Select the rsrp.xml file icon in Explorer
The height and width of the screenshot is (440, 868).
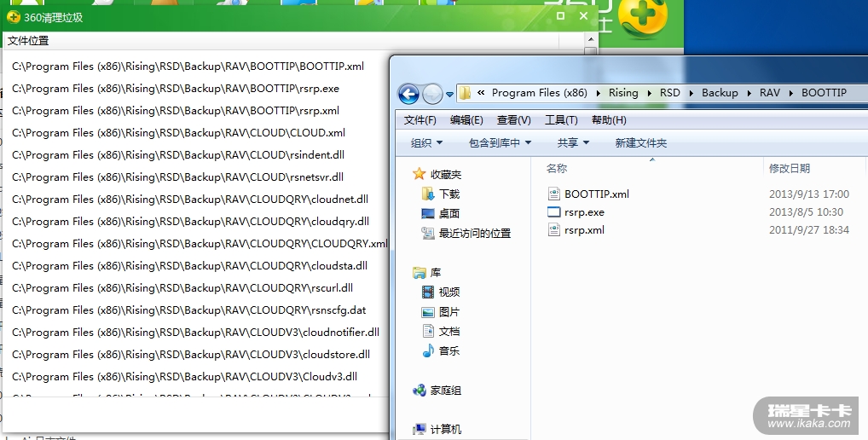coord(553,229)
